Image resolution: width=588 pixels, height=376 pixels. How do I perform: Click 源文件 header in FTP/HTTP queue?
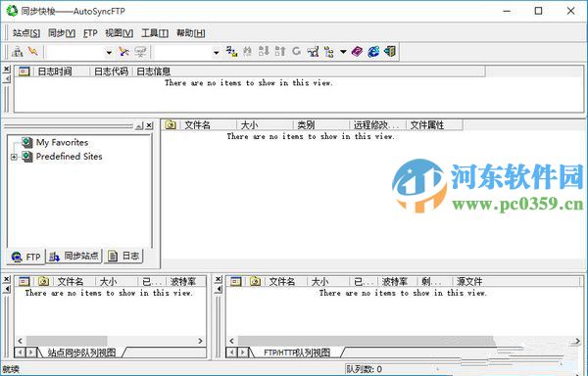[517, 281]
